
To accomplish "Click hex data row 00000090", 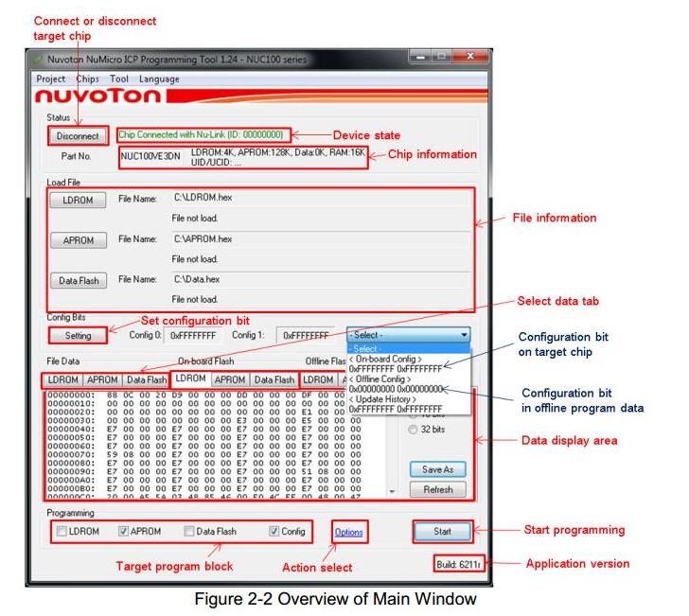I will (x=204, y=471).
